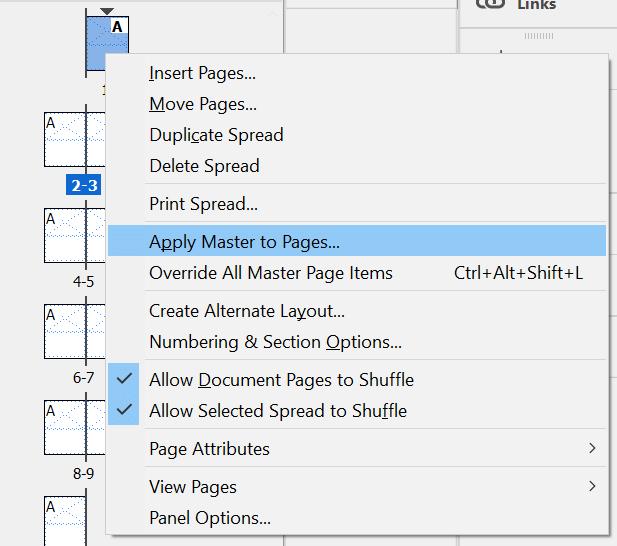Toggle Allow Selected Spread to Shuffle

coord(278,411)
